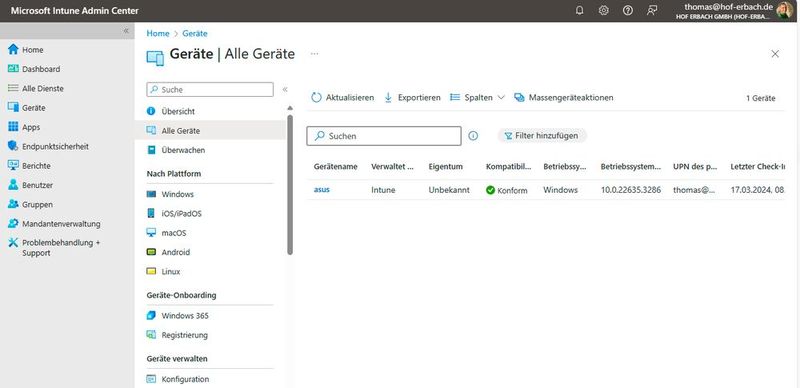Click the Geräte breadcrumb link
Image resolution: width=800 pixels, height=388 pixels.
[x=195, y=33]
